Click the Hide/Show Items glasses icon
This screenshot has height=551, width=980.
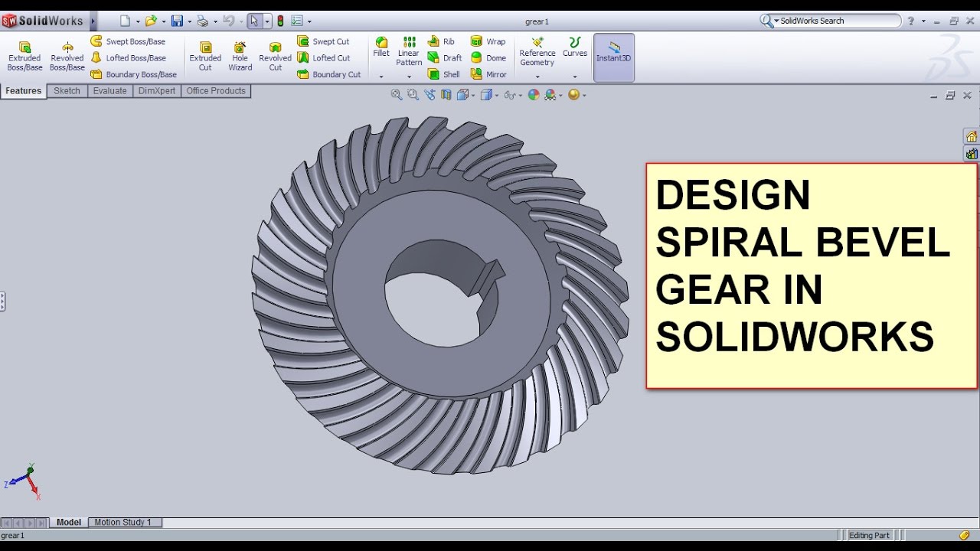[x=510, y=95]
